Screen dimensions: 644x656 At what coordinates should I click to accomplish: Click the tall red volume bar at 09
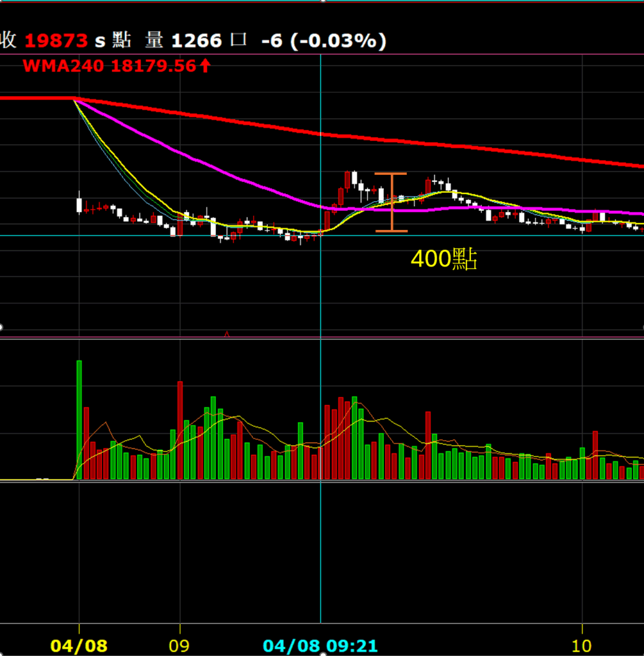click(x=180, y=429)
